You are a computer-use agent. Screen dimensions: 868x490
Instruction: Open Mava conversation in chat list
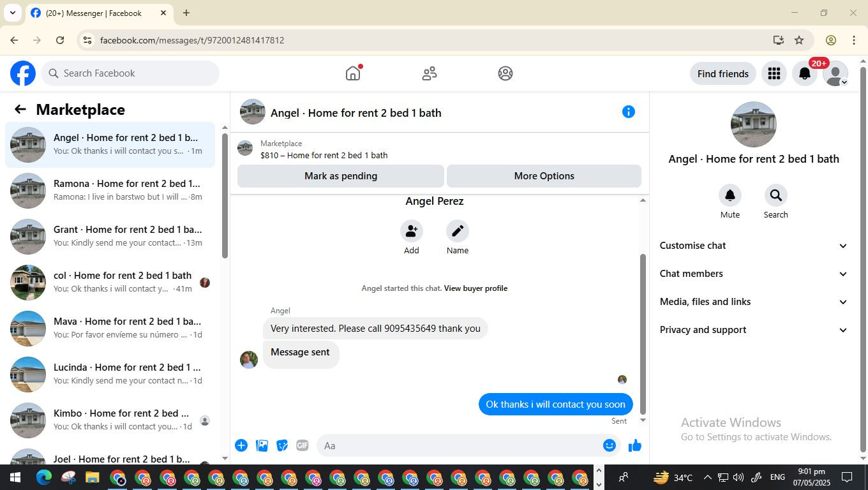pos(110,329)
